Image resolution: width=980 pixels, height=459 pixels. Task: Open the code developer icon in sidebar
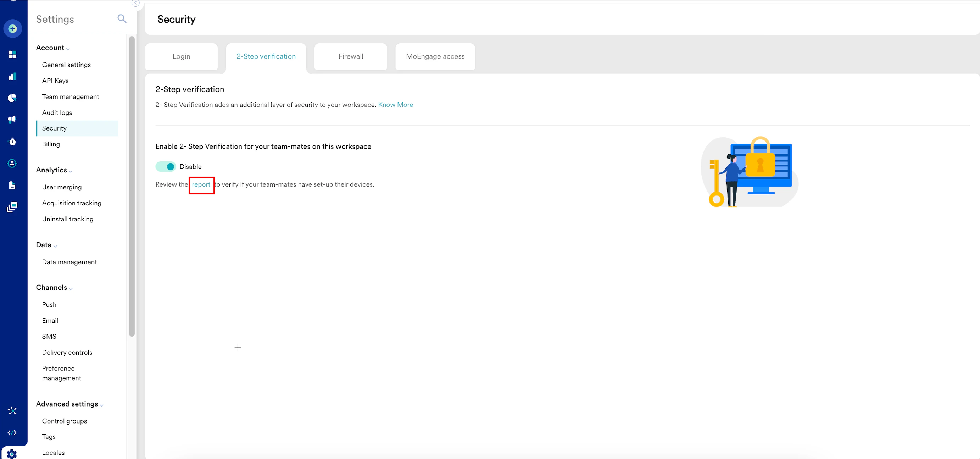click(12, 433)
